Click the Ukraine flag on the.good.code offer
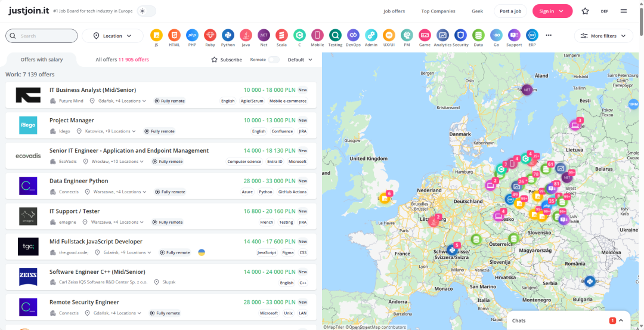This screenshot has height=330, width=644. click(202, 252)
